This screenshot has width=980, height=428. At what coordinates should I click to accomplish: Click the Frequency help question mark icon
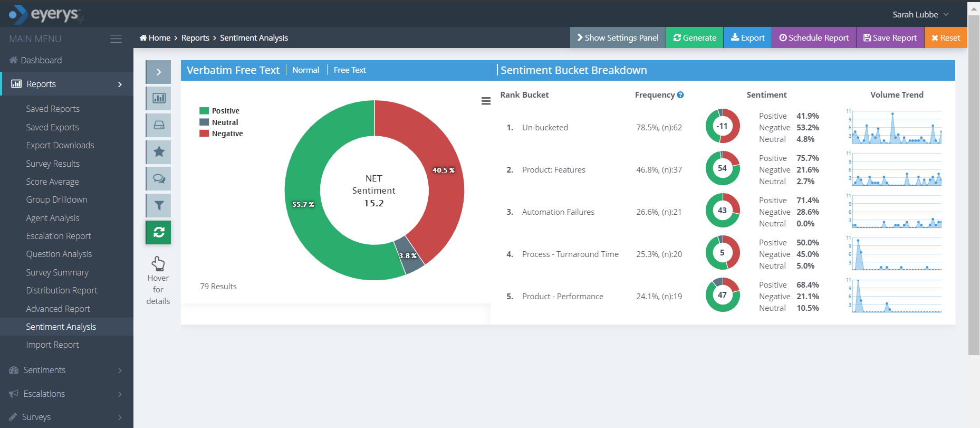pos(680,95)
